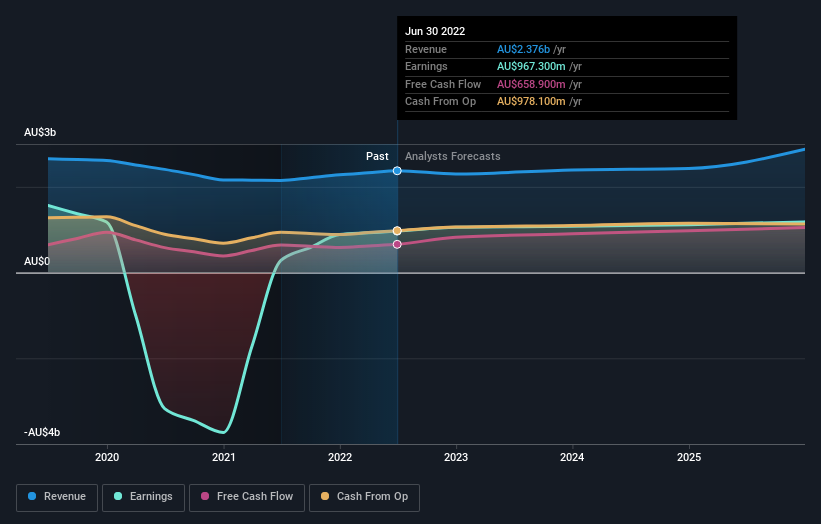Click the AU$967.300m earnings value
This screenshot has height=524, width=821.
click(x=531, y=66)
